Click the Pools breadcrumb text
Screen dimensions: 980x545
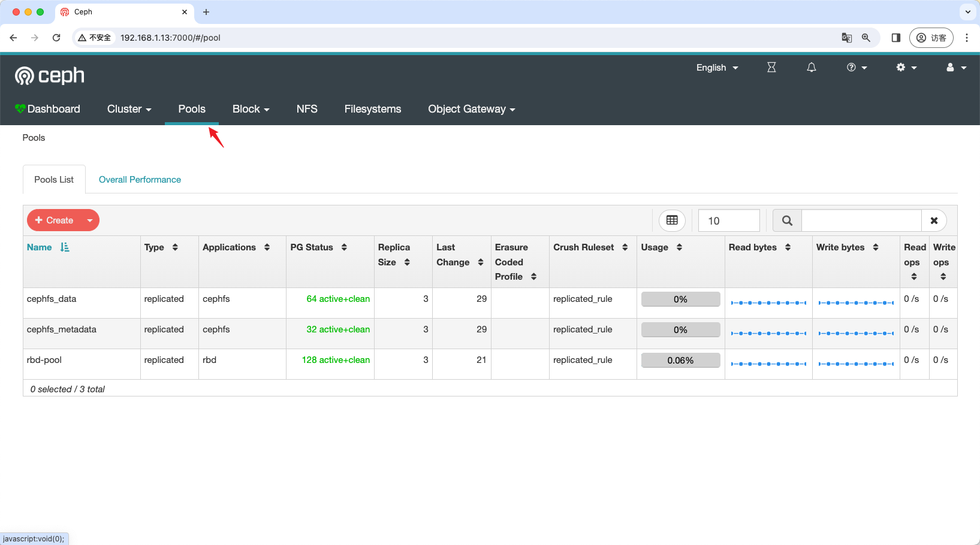pos(34,138)
